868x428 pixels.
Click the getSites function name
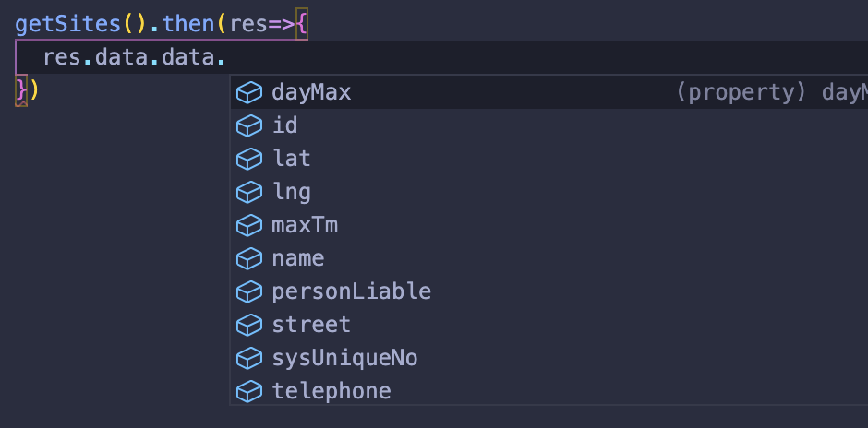coord(67,24)
